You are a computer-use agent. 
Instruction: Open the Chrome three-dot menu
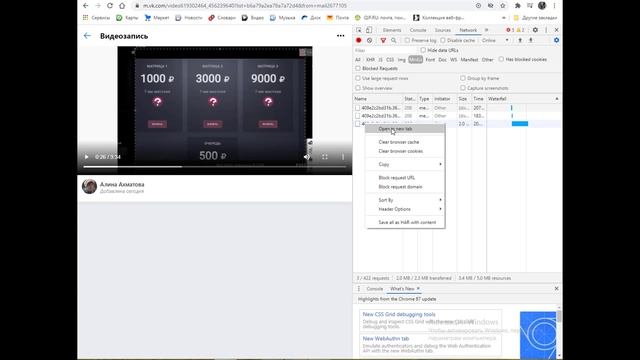554,6
